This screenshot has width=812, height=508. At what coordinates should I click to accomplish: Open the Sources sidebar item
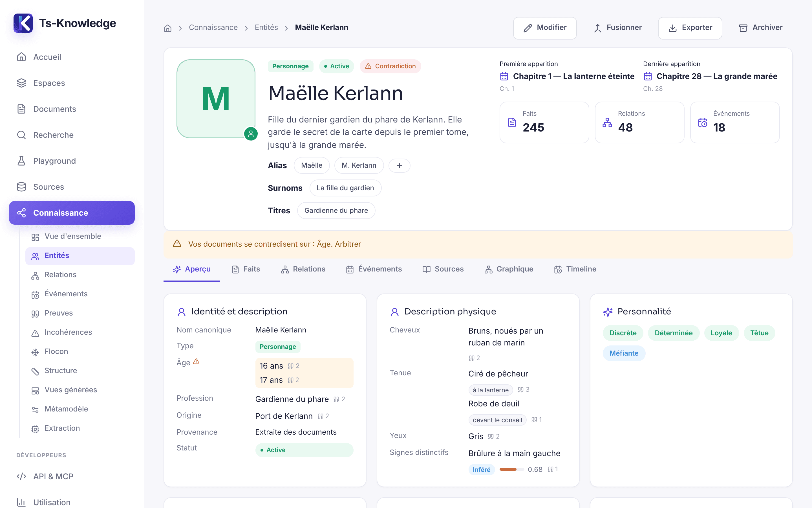72,187
